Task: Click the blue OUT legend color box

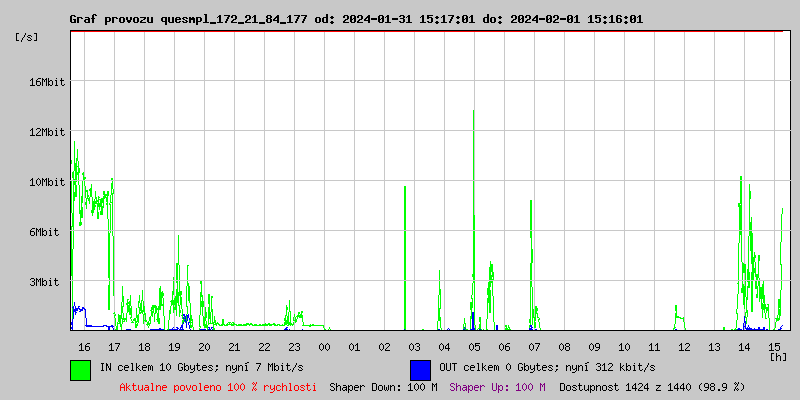Action: pyautogui.click(x=420, y=369)
